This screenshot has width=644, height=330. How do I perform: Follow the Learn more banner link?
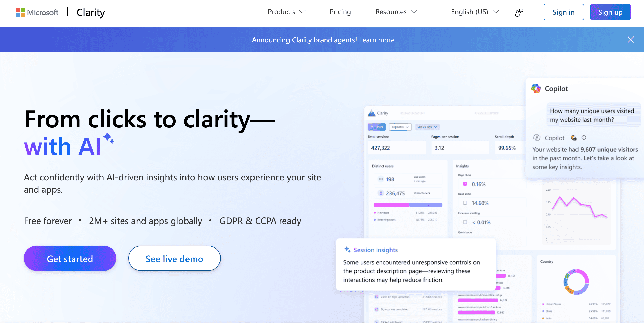click(377, 40)
